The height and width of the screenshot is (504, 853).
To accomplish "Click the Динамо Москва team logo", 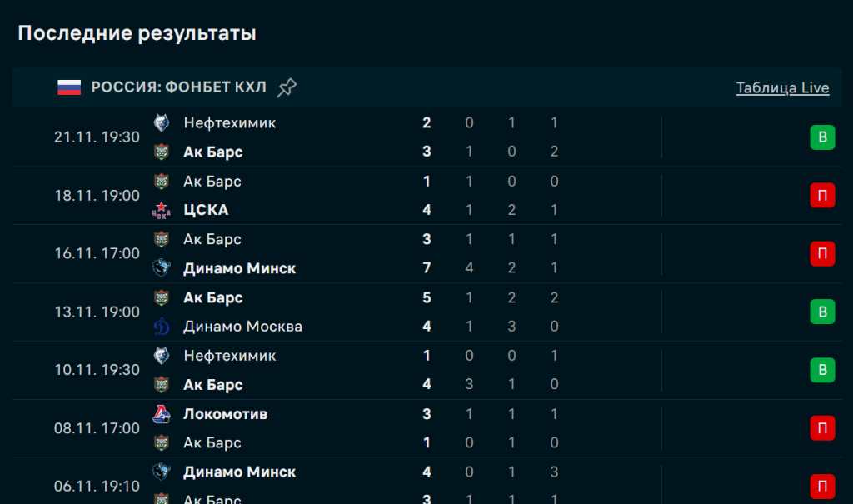I will 162,327.
